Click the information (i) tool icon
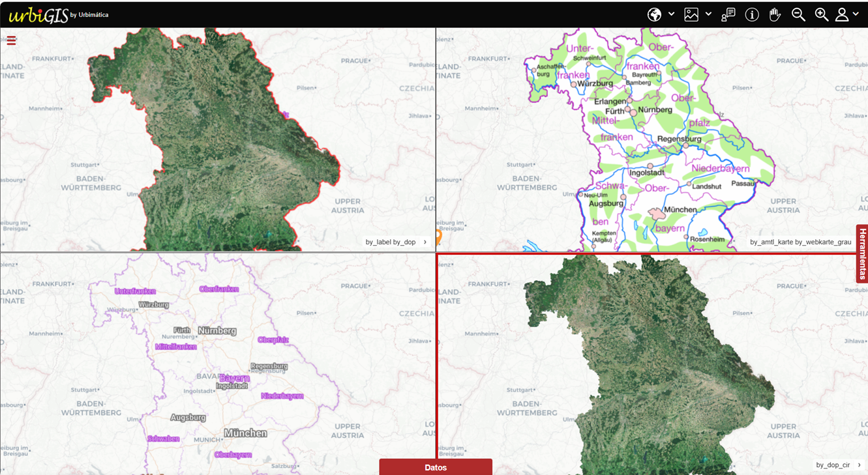 [x=752, y=14]
